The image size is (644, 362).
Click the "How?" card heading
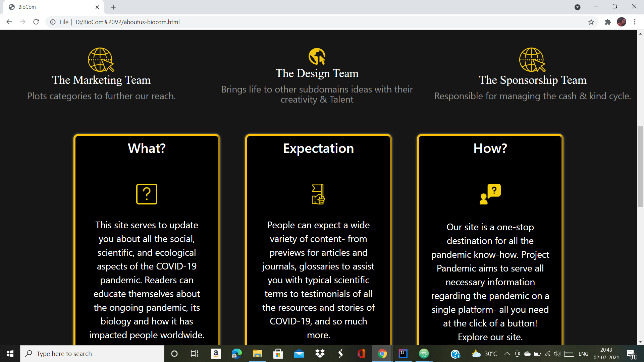(x=490, y=148)
